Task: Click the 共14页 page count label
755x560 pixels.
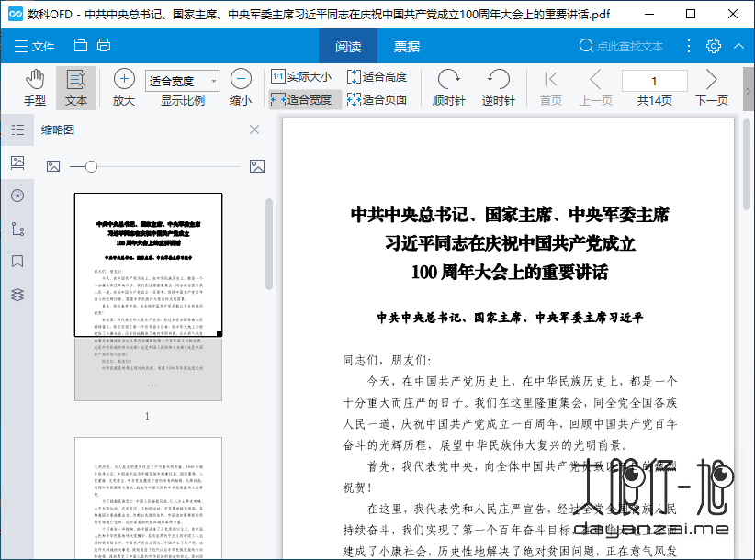Action: 654,101
